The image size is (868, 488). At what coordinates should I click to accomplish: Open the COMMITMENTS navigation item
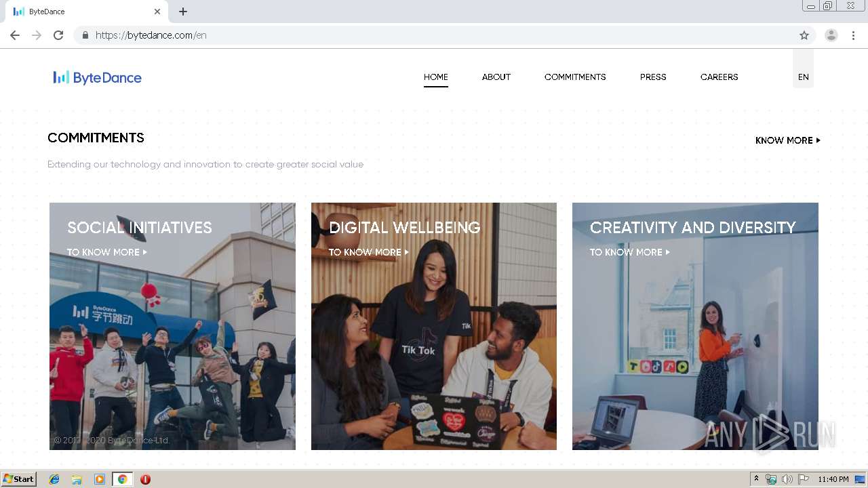(x=575, y=77)
